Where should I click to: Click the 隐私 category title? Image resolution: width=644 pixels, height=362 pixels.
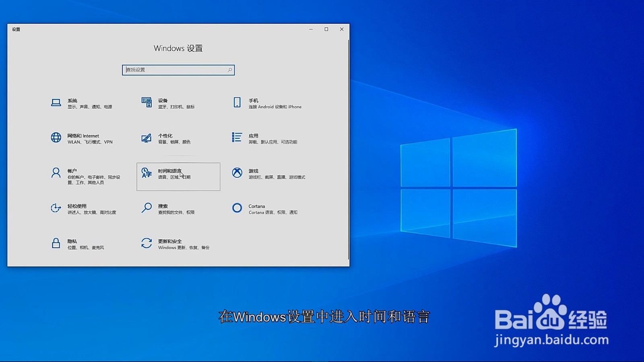pyautogui.click(x=72, y=241)
